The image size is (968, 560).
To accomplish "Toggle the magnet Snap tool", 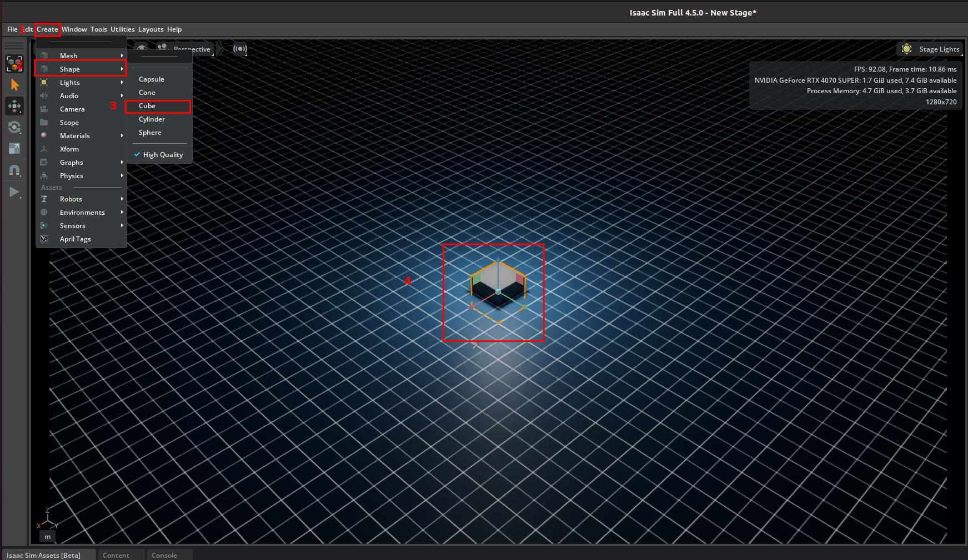I will click(x=14, y=170).
